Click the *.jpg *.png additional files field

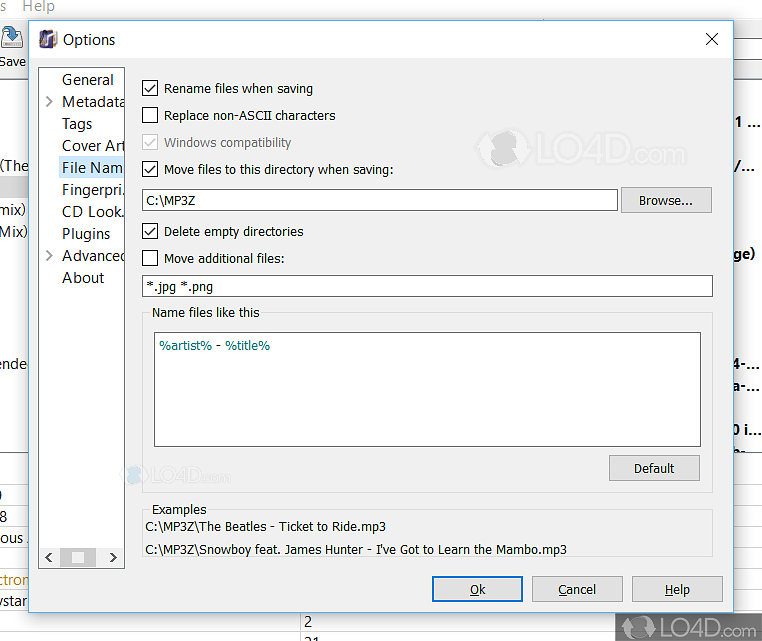coord(427,286)
